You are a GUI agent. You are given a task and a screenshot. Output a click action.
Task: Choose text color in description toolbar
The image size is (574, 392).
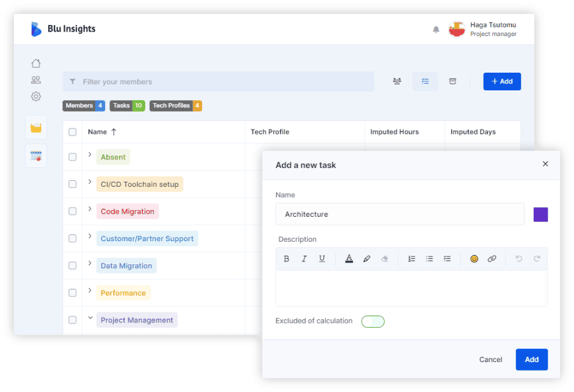pyautogui.click(x=349, y=259)
